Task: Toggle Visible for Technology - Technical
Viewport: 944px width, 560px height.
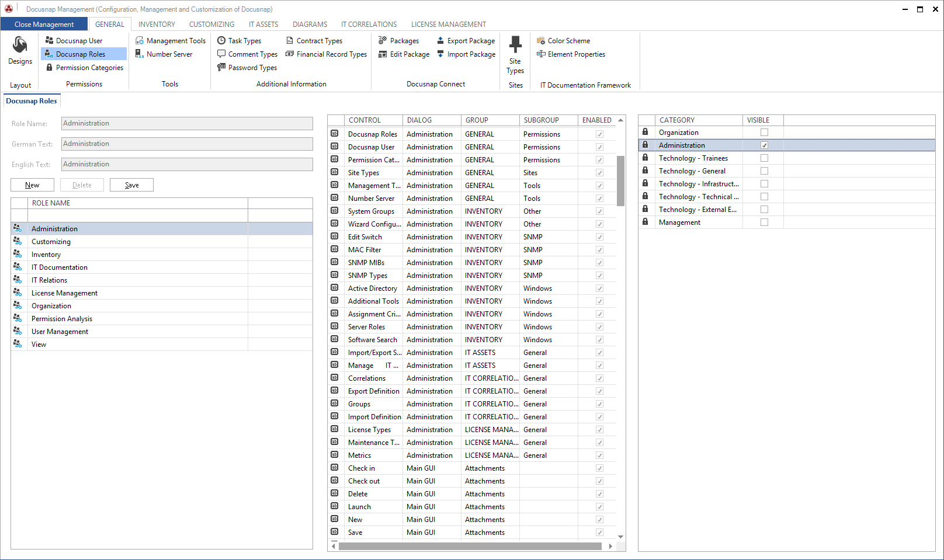Action: click(x=764, y=196)
